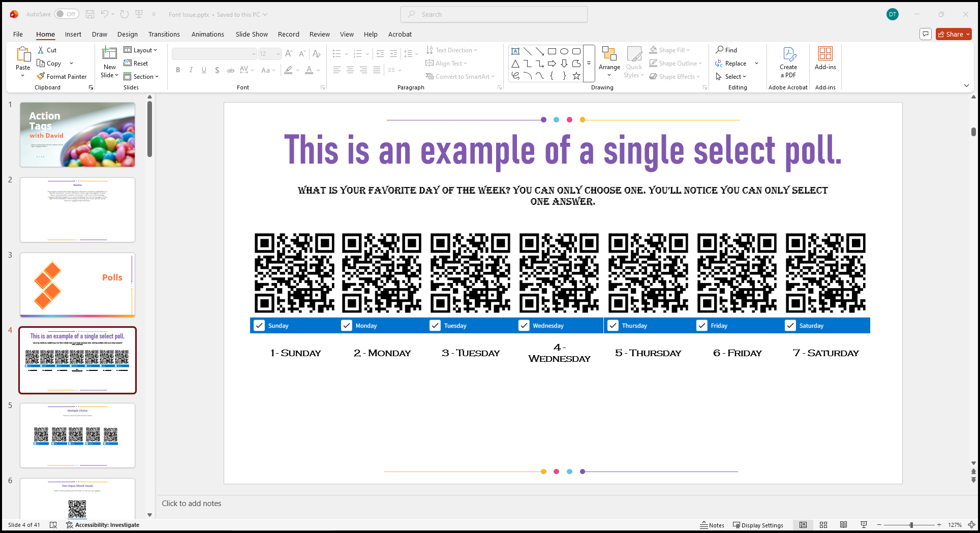
Task: Click Create a PDF in Adobe Acrobat group
Action: pos(788,62)
